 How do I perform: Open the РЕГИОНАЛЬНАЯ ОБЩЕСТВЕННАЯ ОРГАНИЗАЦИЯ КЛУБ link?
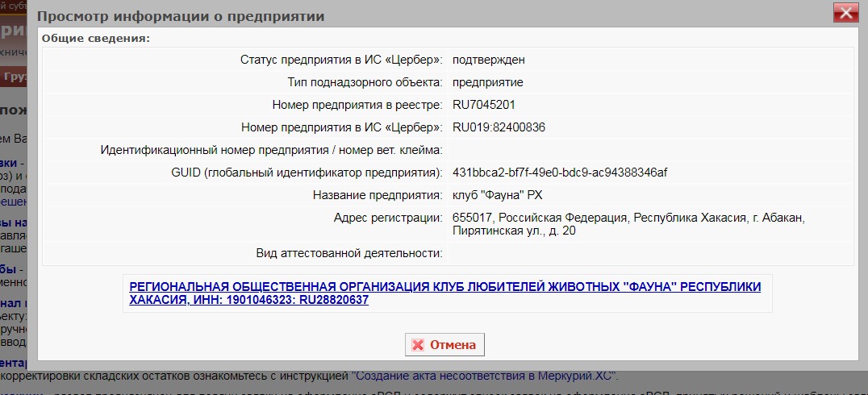click(445, 293)
